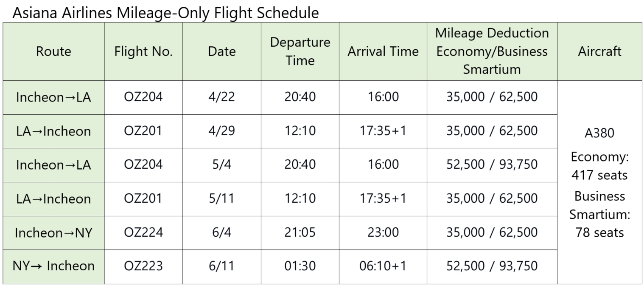644x286 pixels.
Task: Select flight number OZ224
Action: pyautogui.click(x=143, y=232)
